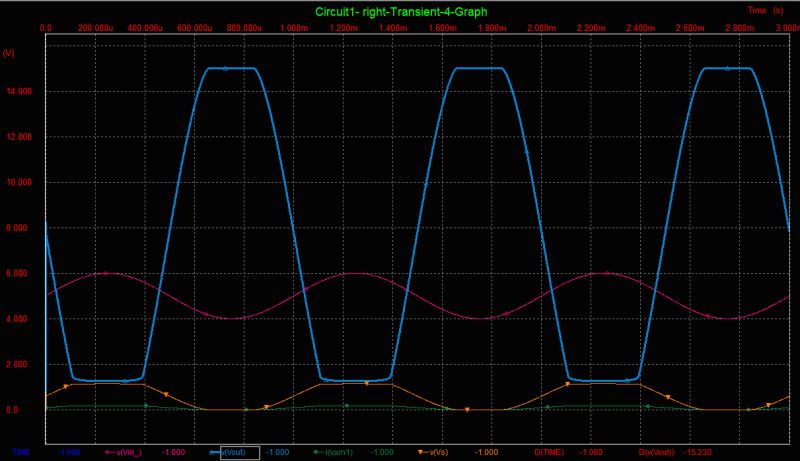Click the green i(vam1) line marker icon
Viewport: 800px width, 461px height.
318,452
